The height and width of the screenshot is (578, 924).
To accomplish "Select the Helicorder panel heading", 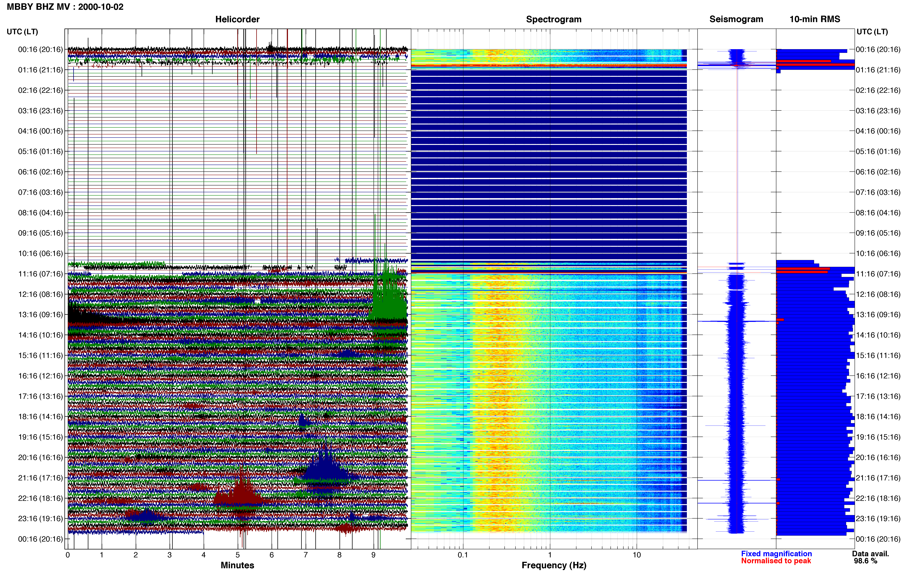I will (237, 19).
